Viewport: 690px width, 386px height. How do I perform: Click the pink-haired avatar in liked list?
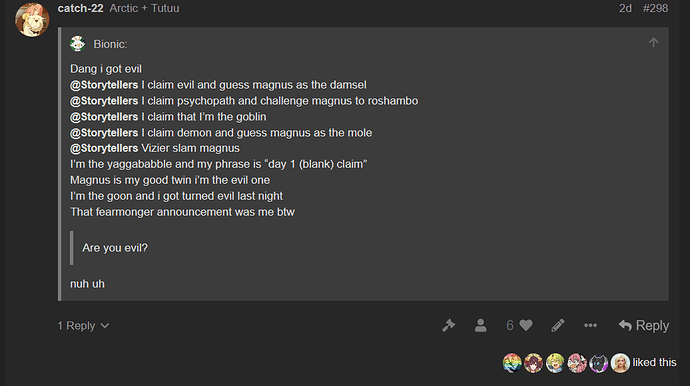577,363
